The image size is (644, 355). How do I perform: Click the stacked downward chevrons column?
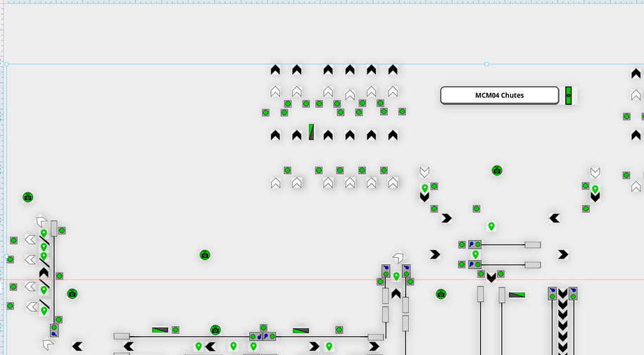(562, 320)
